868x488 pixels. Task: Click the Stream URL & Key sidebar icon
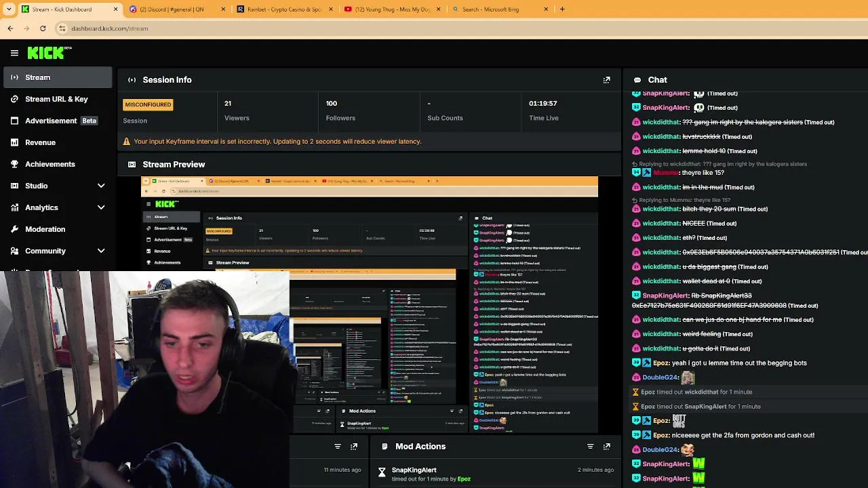(14, 99)
